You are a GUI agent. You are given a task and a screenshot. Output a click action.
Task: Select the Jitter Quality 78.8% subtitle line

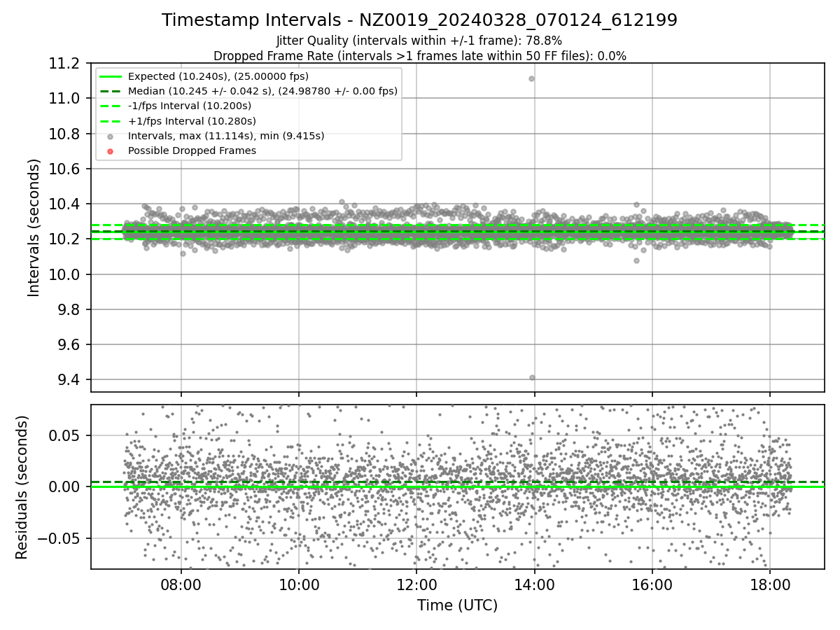click(x=419, y=41)
